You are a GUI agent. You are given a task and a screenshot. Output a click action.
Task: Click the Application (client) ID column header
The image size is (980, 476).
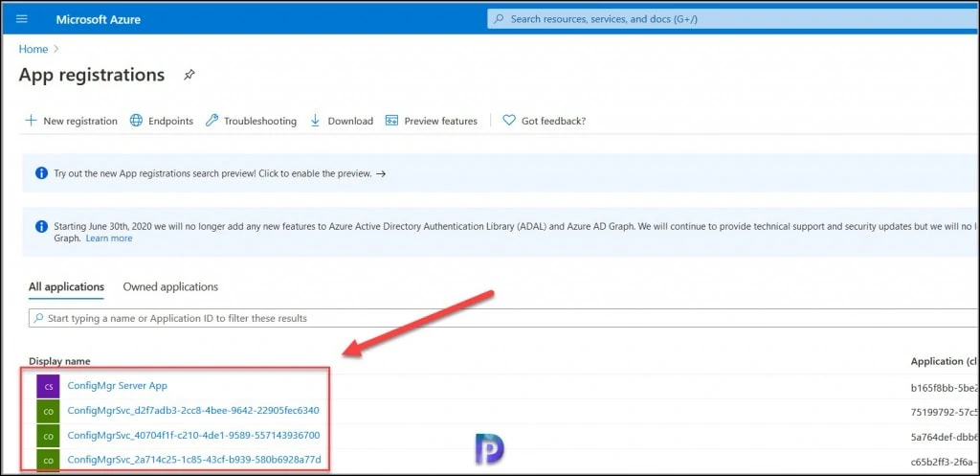click(945, 361)
